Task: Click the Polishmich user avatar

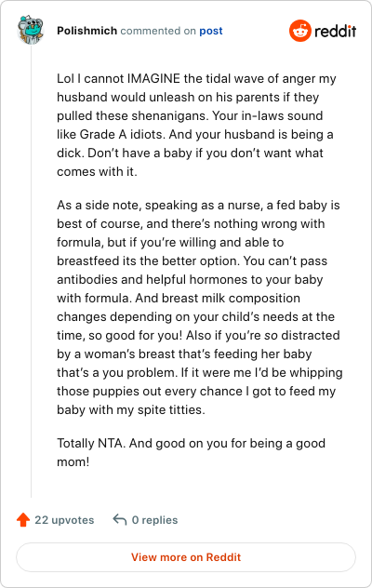Action: (x=31, y=30)
